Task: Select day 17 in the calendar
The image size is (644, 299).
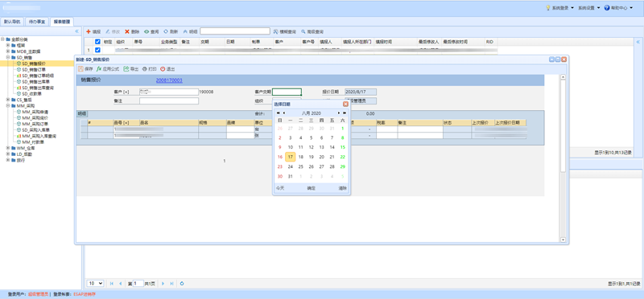Action: click(x=291, y=157)
